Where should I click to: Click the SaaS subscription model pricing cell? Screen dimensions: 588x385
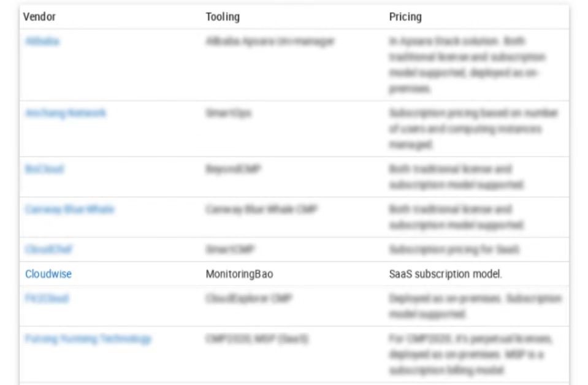[446, 274]
